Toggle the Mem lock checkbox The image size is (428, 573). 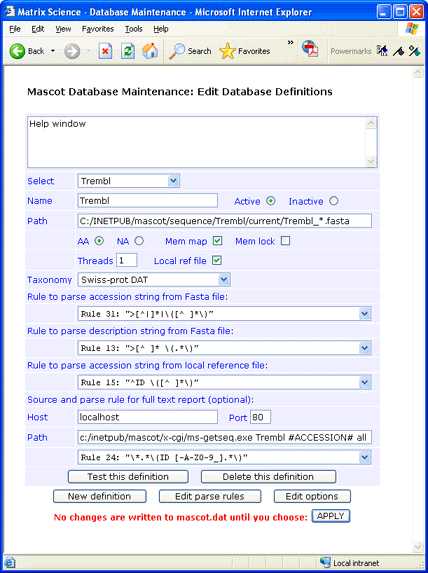[285, 241]
